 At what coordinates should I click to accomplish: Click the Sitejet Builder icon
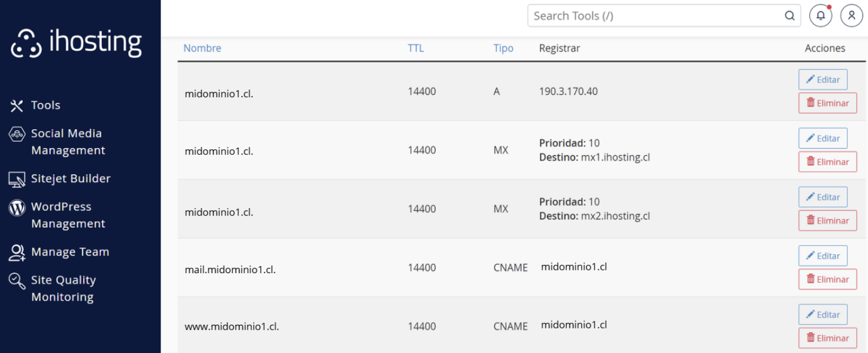pos(17,179)
